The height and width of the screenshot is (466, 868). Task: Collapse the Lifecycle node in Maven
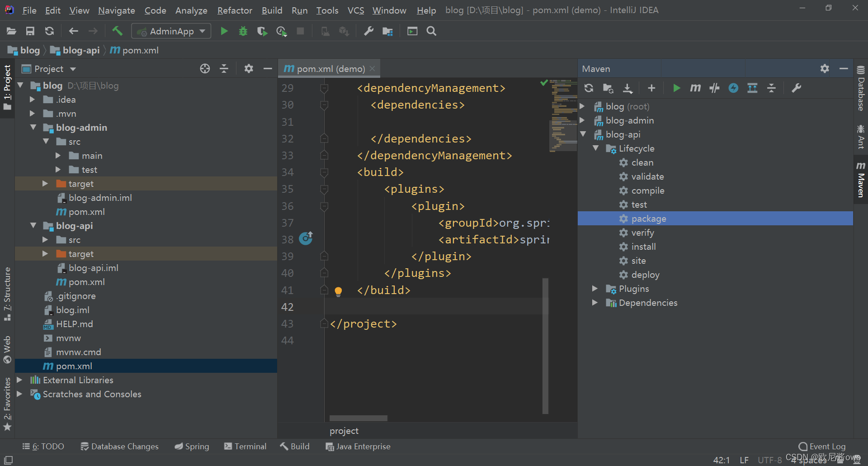coord(596,148)
